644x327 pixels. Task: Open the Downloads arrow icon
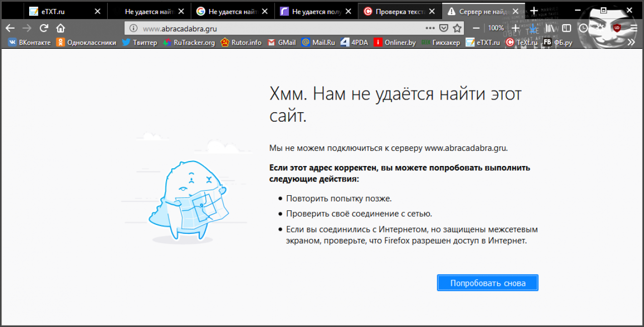(533, 28)
